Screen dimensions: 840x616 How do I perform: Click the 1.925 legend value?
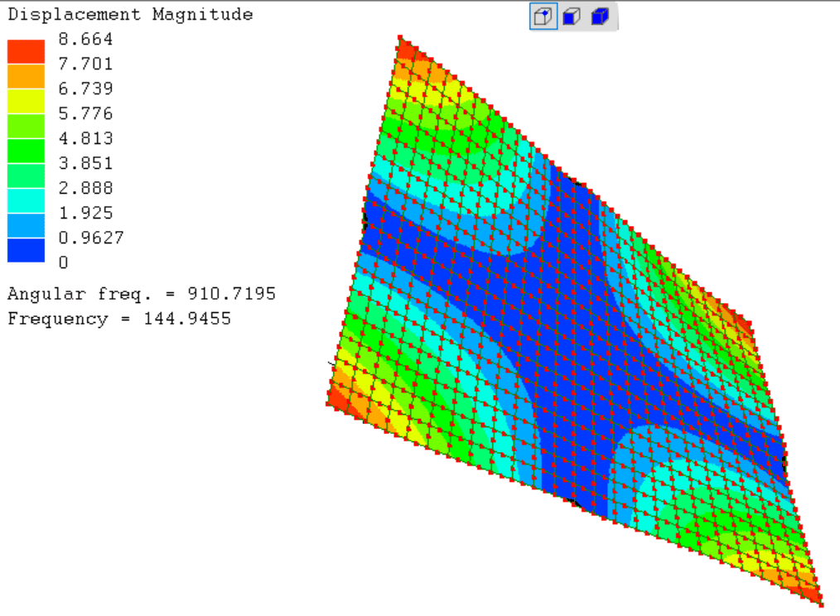(x=85, y=213)
